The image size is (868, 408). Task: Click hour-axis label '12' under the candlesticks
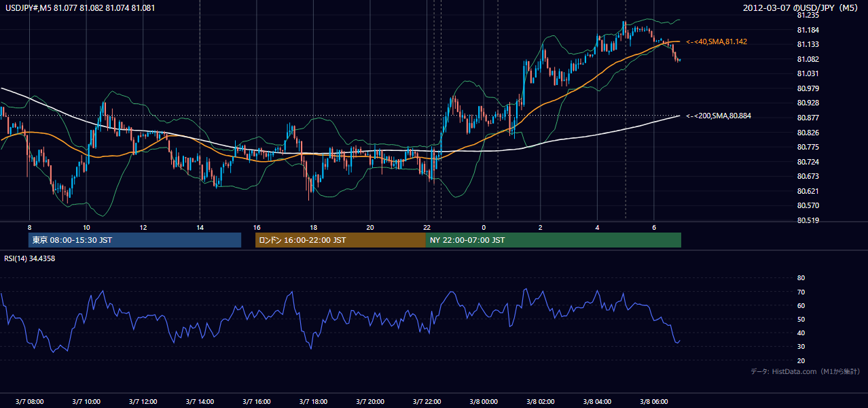(x=143, y=227)
